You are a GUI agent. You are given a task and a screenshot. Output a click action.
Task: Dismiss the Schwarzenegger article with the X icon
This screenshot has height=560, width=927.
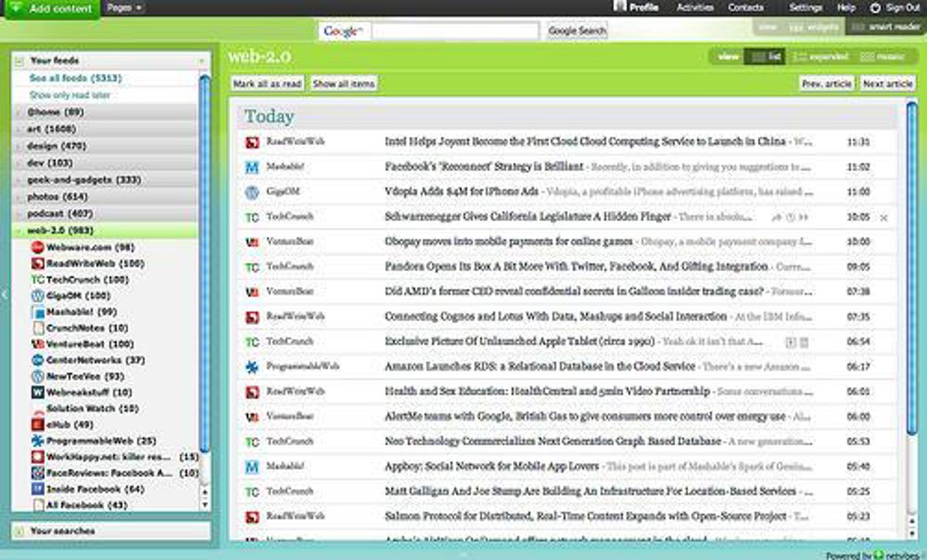pyautogui.click(x=884, y=219)
